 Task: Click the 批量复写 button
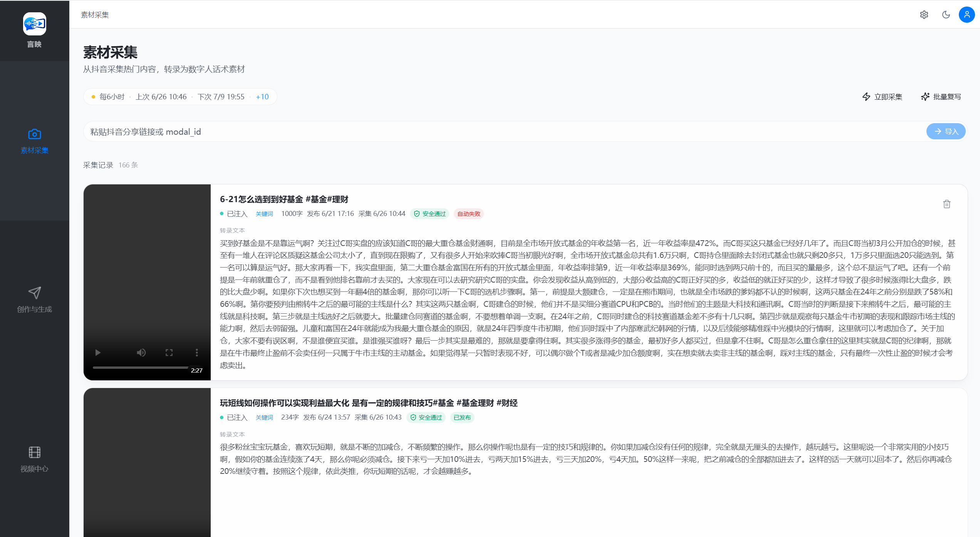(x=941, y=97)
